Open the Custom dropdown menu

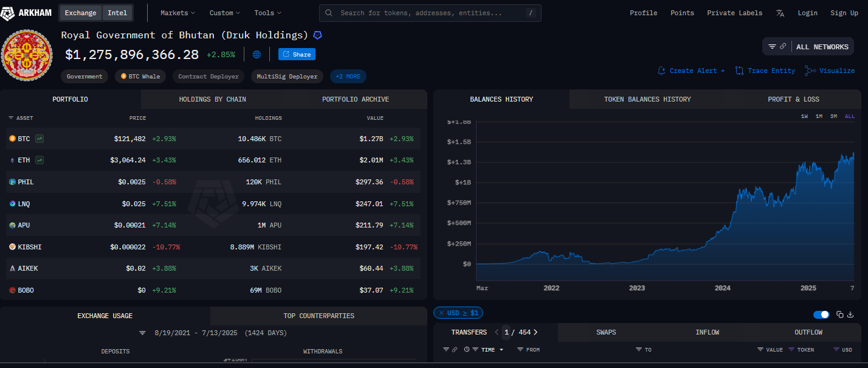tap(224, 13)
